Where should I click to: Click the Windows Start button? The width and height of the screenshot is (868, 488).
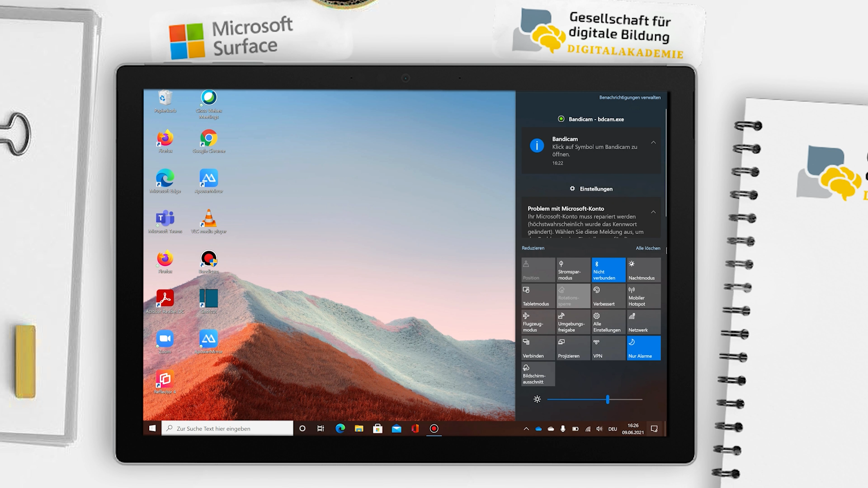tap(152, 428)
